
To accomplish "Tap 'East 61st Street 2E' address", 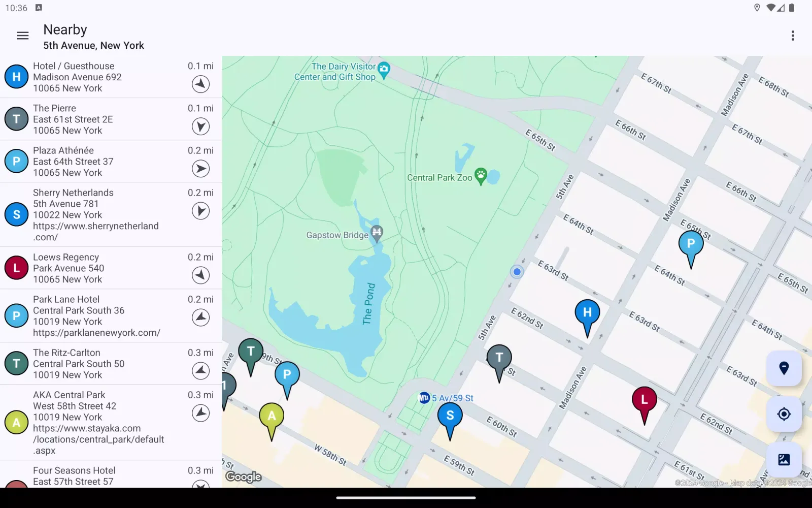I will pos(73,119).
